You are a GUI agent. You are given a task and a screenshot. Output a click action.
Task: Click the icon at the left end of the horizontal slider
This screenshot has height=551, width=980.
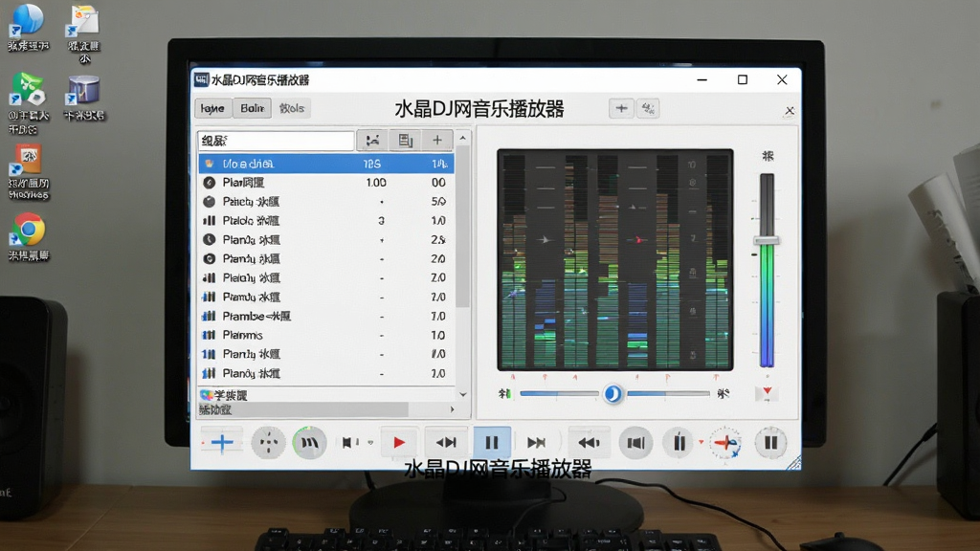[x=504, y=393]
